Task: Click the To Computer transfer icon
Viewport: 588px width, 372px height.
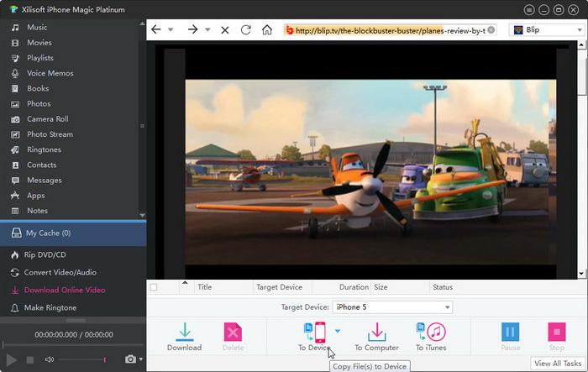Action: click(x=376, y=332)
